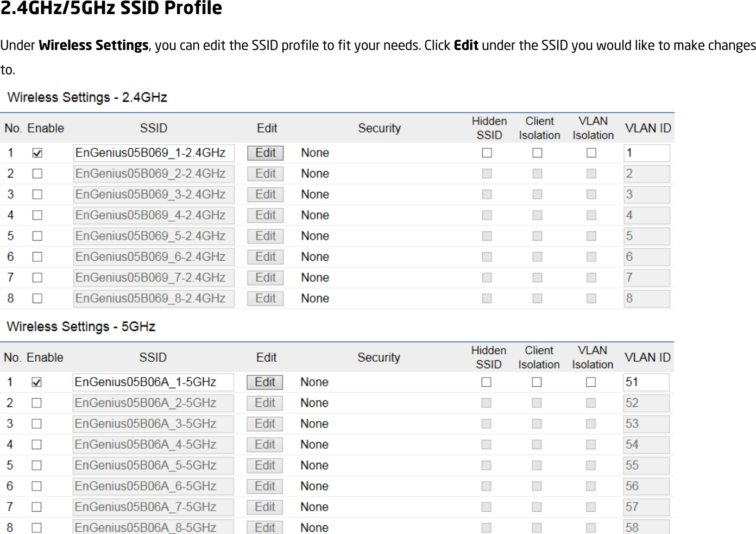Enable 5GHz SSID number 4

36,445
